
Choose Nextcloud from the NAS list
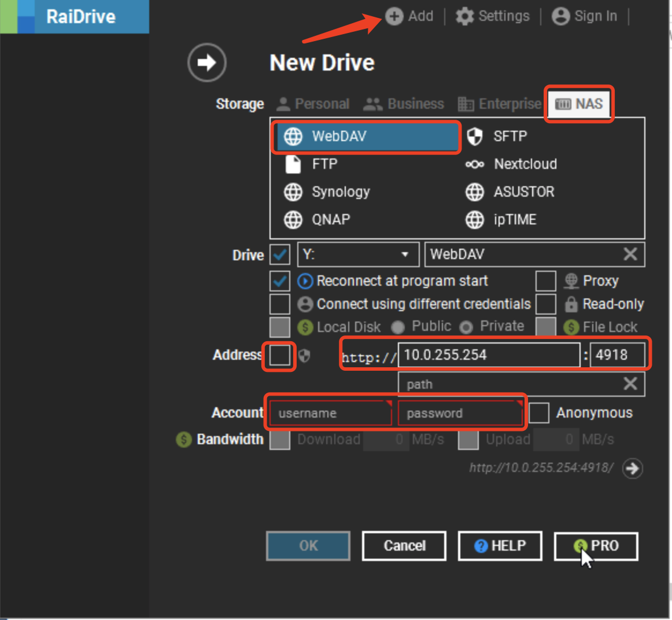511,164
